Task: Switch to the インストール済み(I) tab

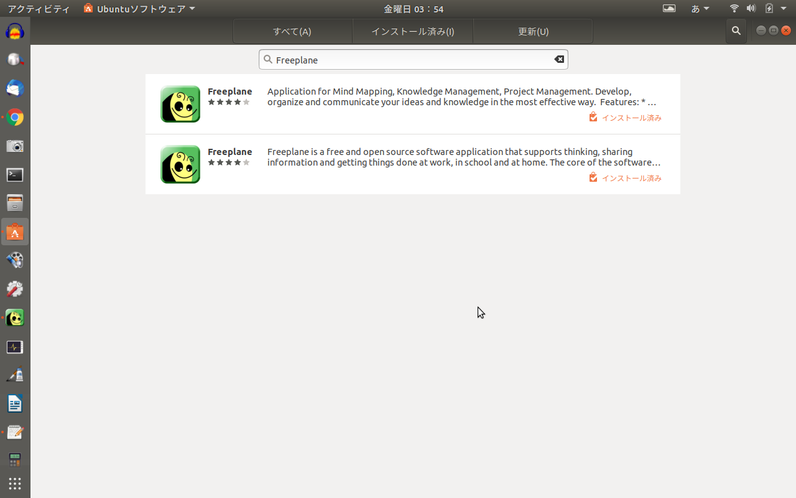Action: click(413, 31)
